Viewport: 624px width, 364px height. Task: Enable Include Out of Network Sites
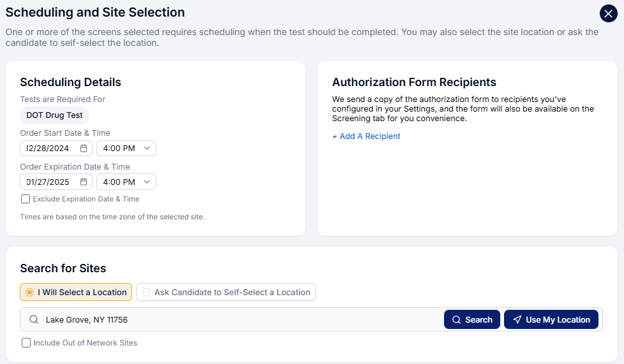(x=26, y=342)
